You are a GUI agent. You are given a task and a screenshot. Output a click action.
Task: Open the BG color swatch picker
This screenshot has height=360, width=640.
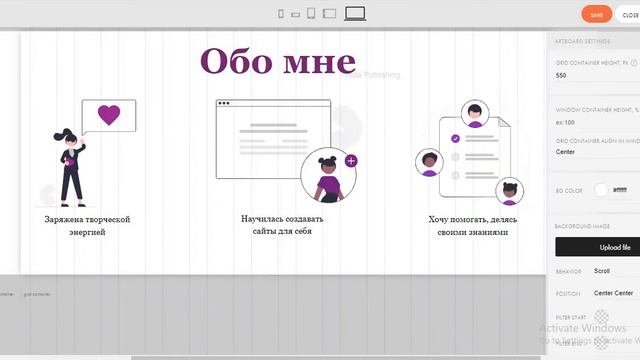(601, 190)
